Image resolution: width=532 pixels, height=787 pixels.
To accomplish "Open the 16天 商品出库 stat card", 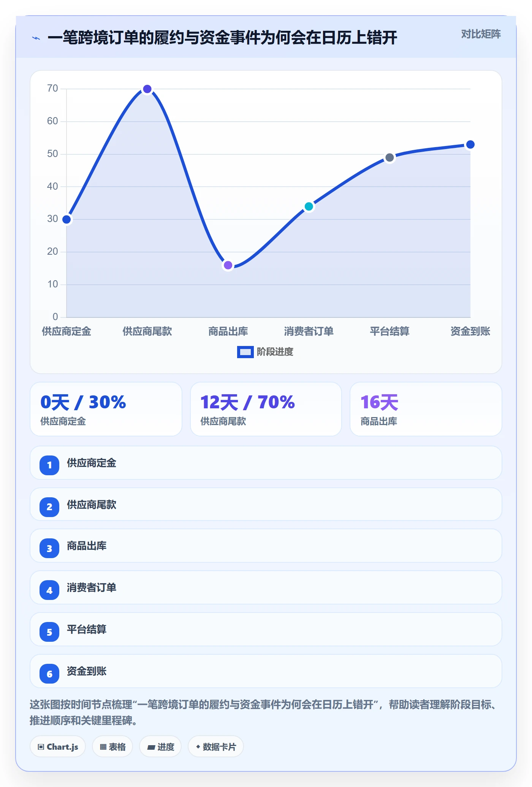I will [426, 409].
